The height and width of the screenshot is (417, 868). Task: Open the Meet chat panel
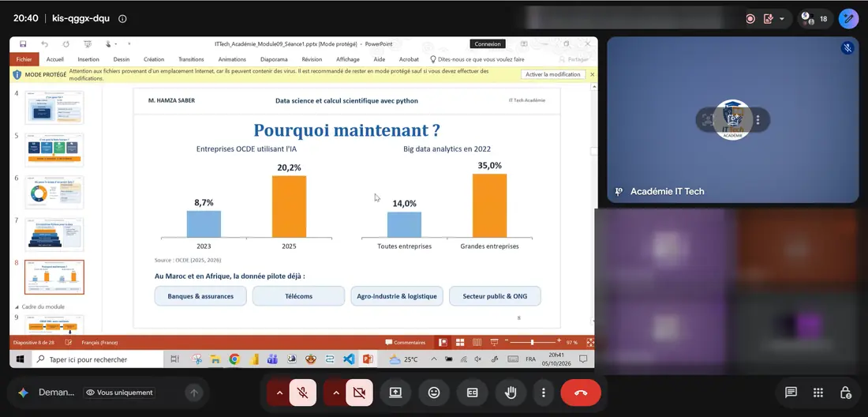(791, 393)
